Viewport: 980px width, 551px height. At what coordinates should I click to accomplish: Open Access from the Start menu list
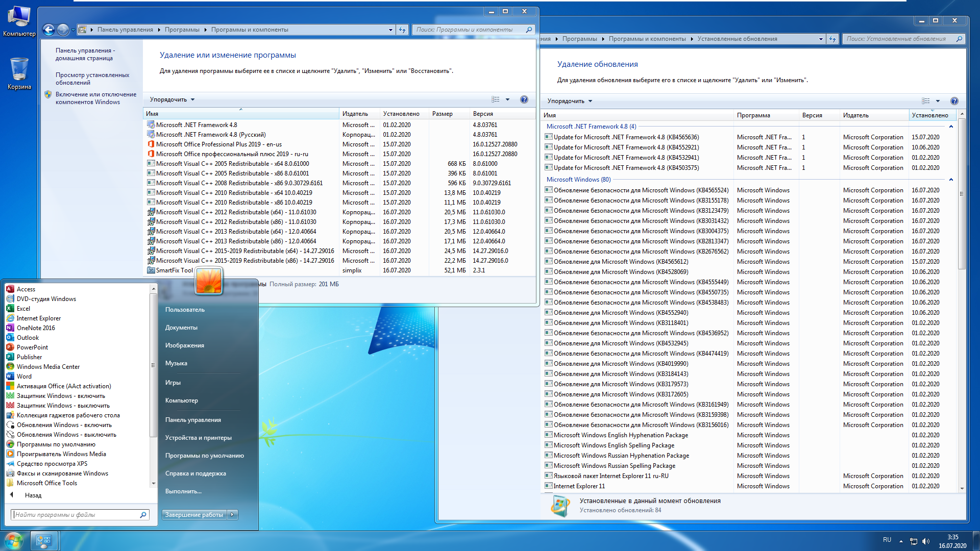click(x=26, y=289)
